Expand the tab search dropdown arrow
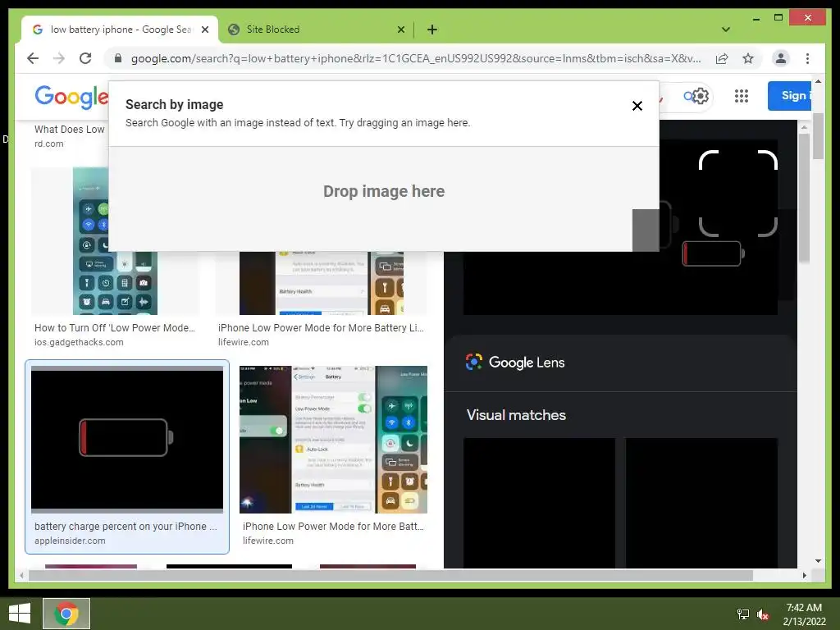This screenshot has height=630, width=840. 726,30
